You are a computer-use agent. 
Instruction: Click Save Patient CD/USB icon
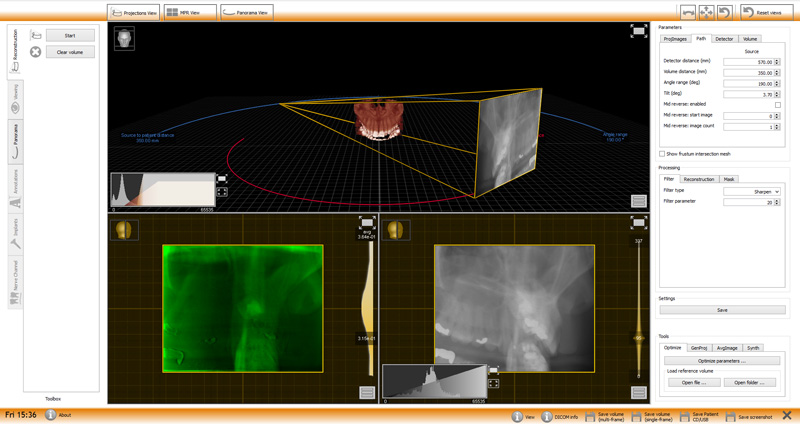(685, 416)
